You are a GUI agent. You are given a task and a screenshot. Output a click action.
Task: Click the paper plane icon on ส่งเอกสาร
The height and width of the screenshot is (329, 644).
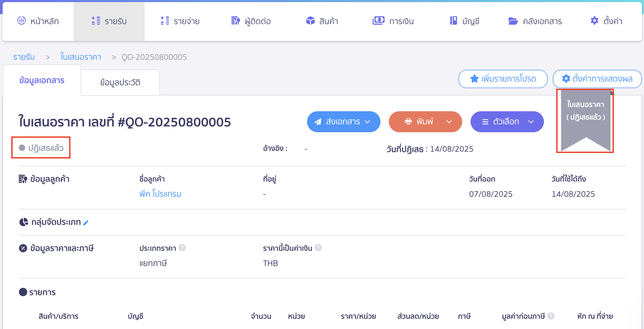(318, 122)
